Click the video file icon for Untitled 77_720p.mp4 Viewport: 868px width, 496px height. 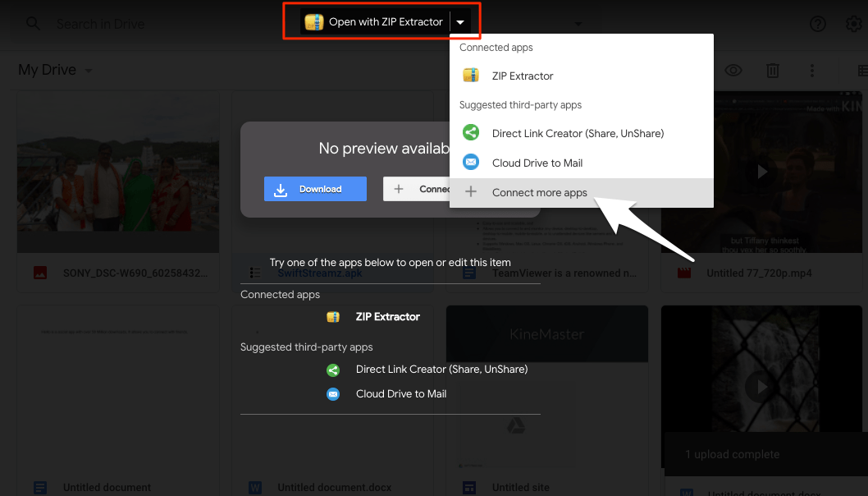684,273
